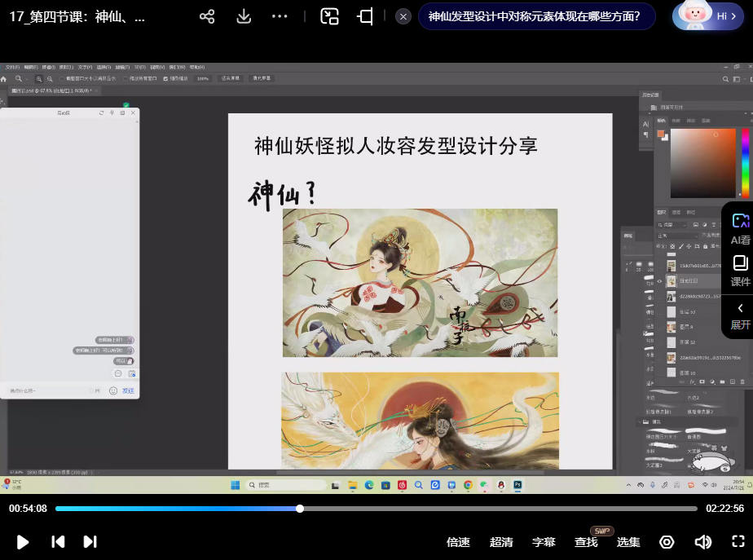Image resolution: width=753 pixels, height=560 pixels.
Task: Click the download icon in top bar
Action: coord(243,16)
